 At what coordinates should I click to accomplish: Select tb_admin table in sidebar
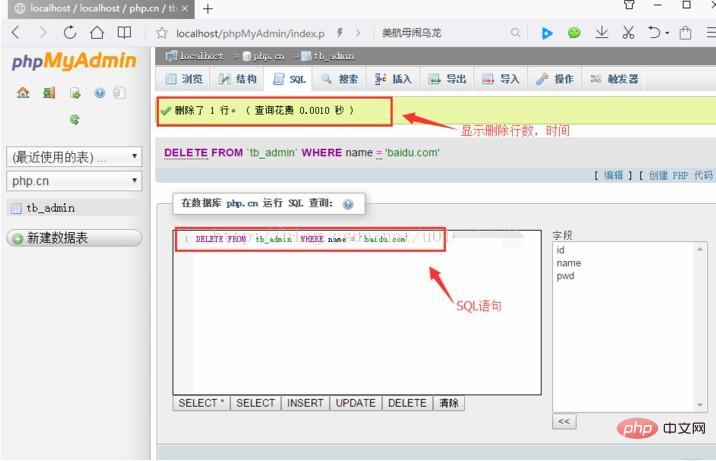click(50, 208)
